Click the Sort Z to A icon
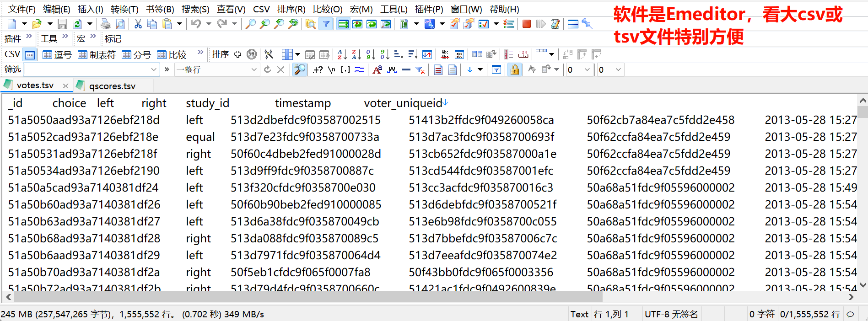This screenshot has height=321, width=868. 356,55
